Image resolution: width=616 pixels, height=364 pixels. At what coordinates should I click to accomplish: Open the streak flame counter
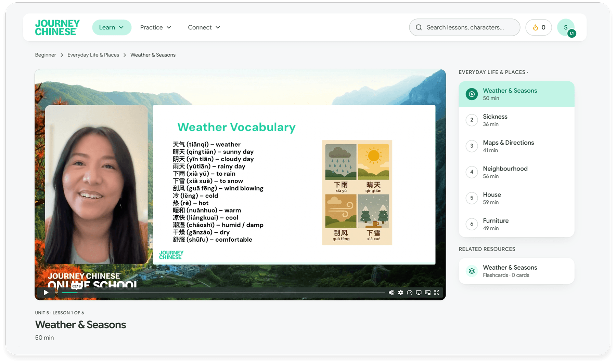coord(539,27)
